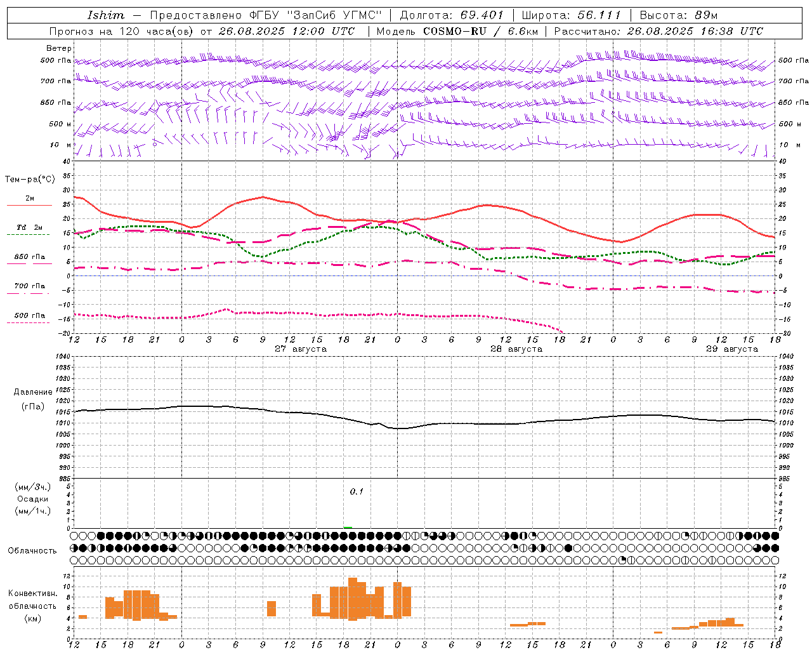Click the right-side 700 гПа wind level label

[794, 81]
